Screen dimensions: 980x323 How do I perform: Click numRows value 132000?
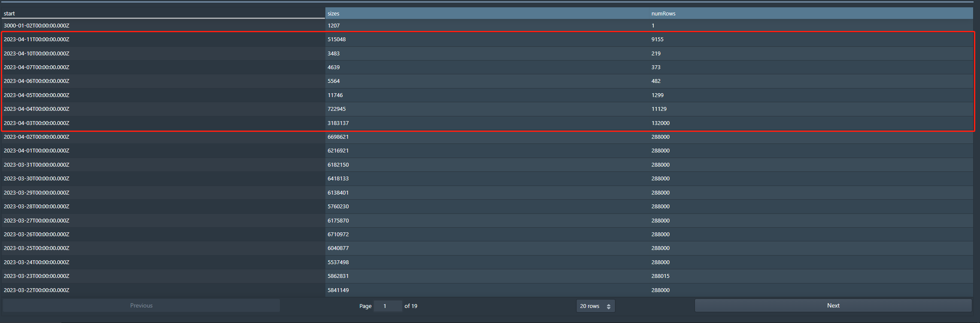(x=660, y=123)
